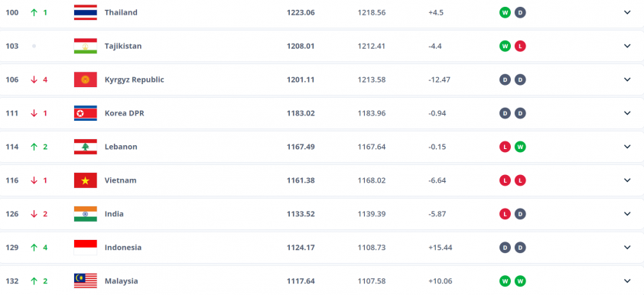
Task: Click the Malaysia flag icon
Action: (x=86, y=281)
